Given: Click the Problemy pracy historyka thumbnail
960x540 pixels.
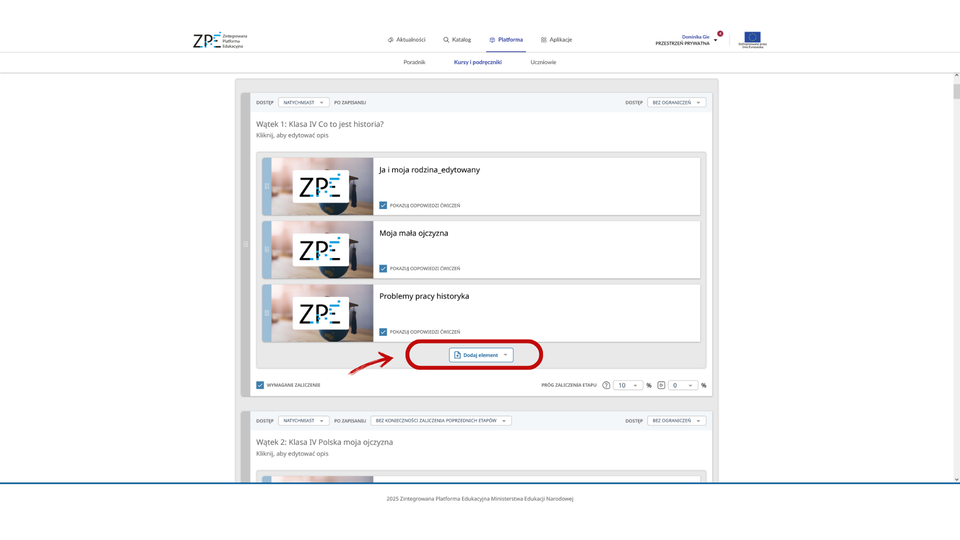Looking at the screenshot, I should 322,313.
